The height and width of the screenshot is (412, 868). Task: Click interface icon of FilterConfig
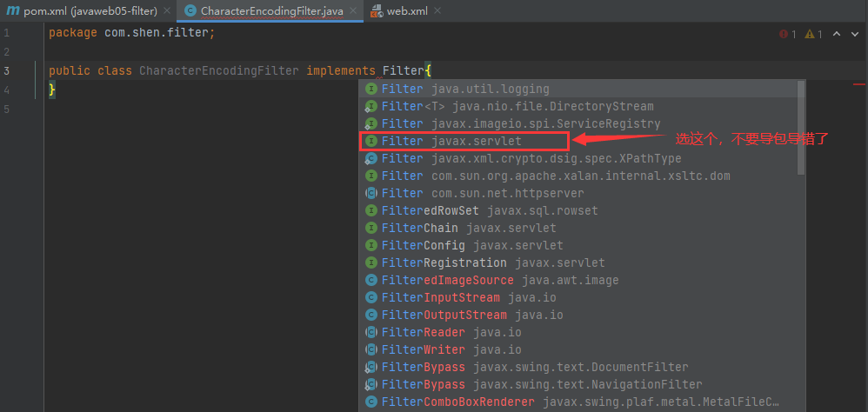(x=371, y=245)
